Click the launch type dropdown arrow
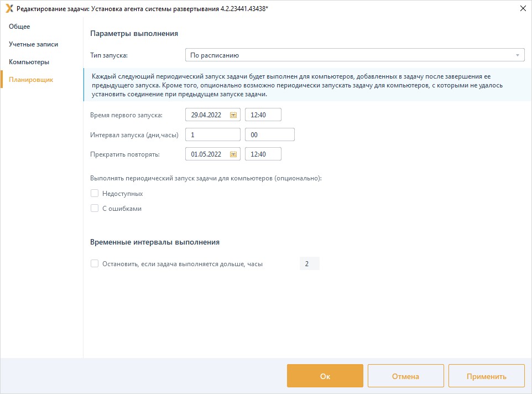Image resolution: width=532 pixels, height=394 pixels. 518,55
